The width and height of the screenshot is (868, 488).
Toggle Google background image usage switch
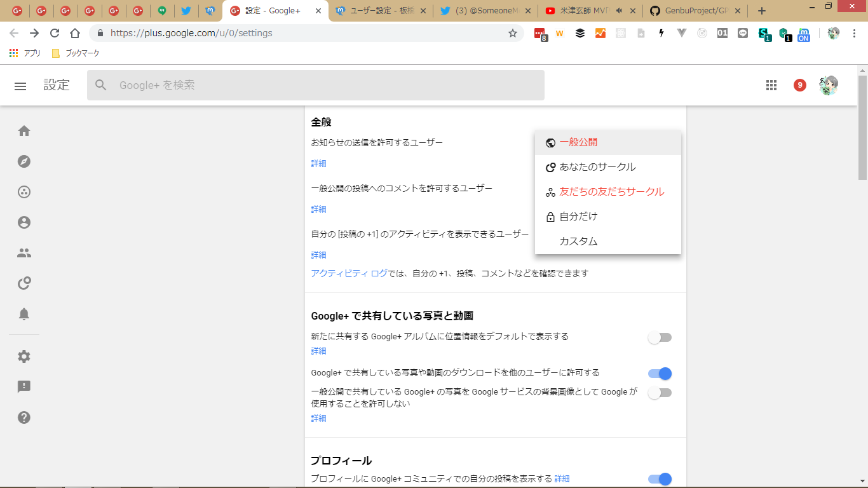point(660,393)
